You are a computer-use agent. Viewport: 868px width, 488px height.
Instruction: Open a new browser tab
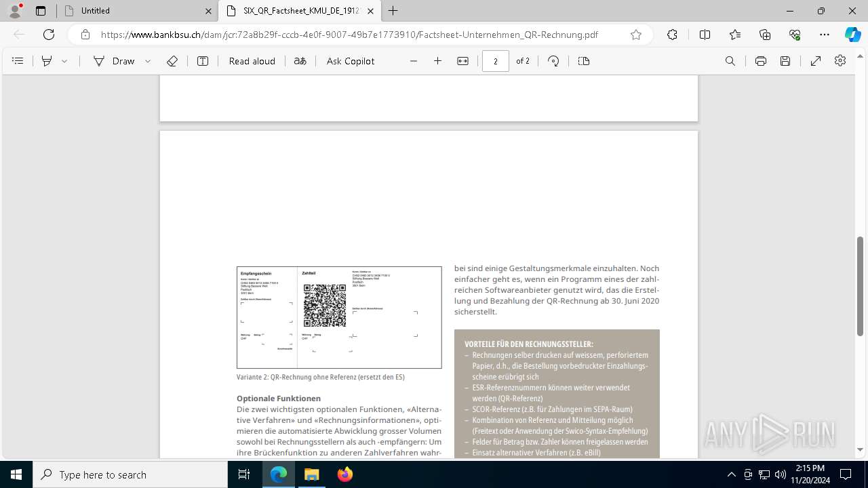393,11
